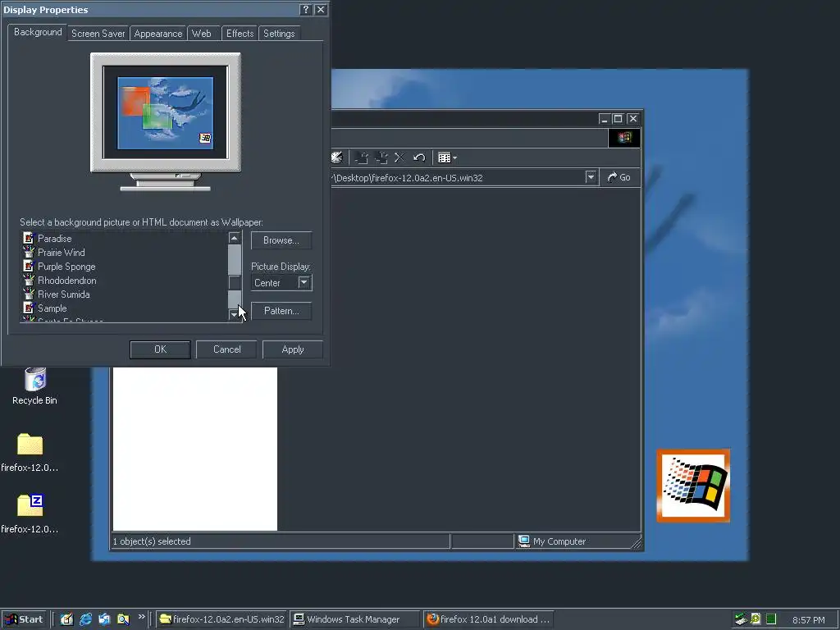The height and width of the screenshot is (630, 840).
Task: Switch to the Settings tab
Action: [279, 33]
